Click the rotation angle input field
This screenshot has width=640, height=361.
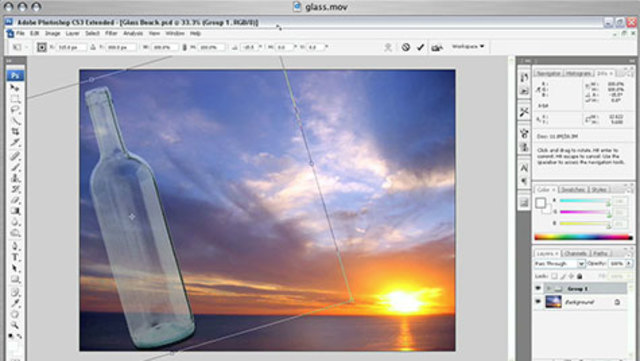[250, 47]
